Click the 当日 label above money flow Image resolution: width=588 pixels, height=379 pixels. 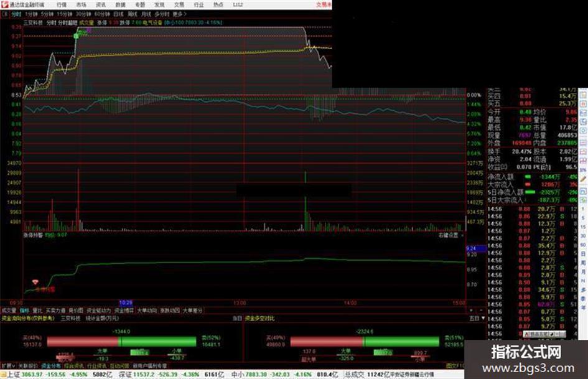tap(237, 318)
